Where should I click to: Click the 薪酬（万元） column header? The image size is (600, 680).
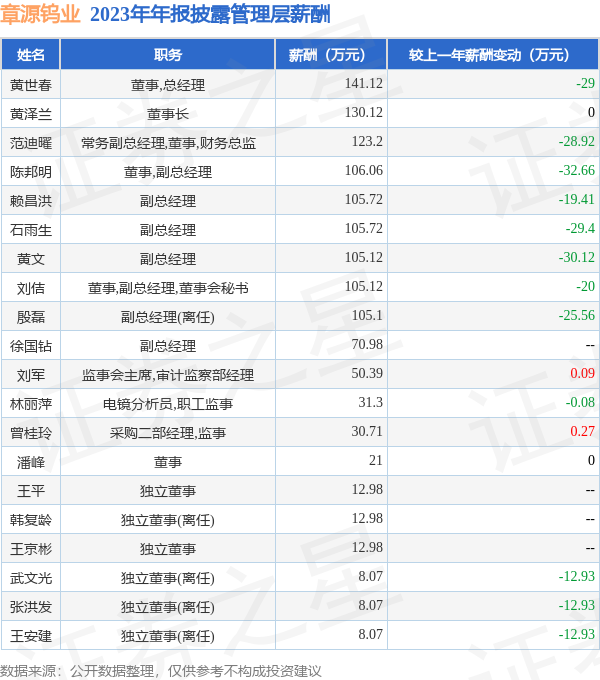(x=331, y=55)
